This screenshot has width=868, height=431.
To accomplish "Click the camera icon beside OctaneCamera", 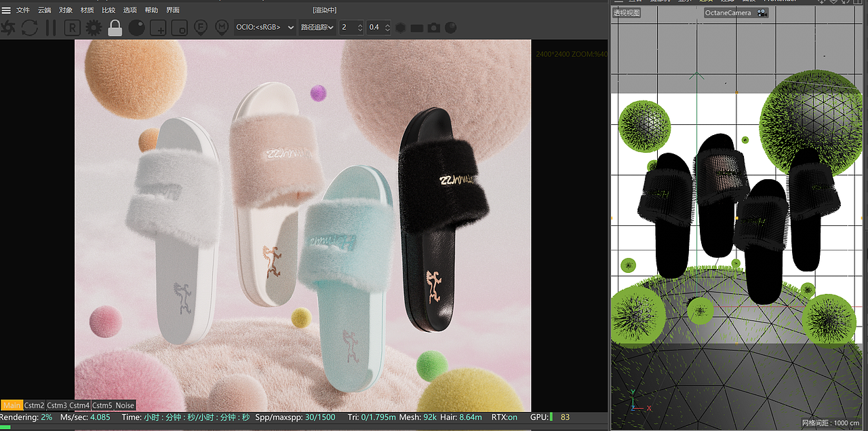I will (x=762, y=13).
